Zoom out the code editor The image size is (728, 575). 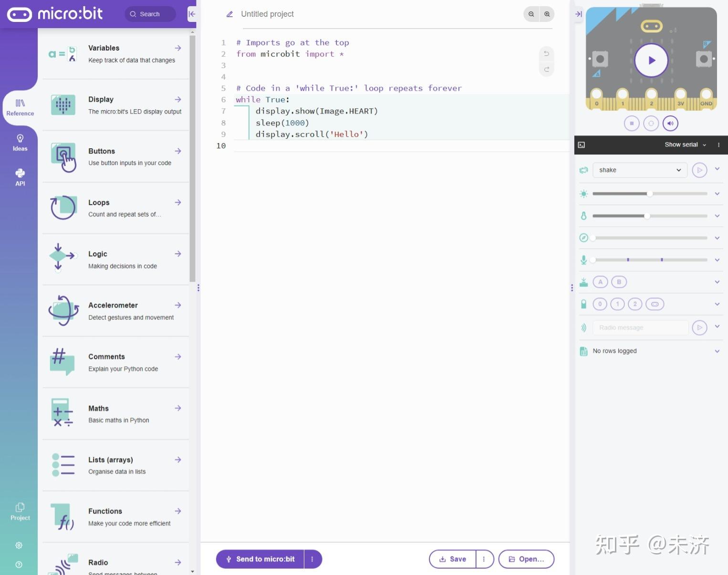531,14
